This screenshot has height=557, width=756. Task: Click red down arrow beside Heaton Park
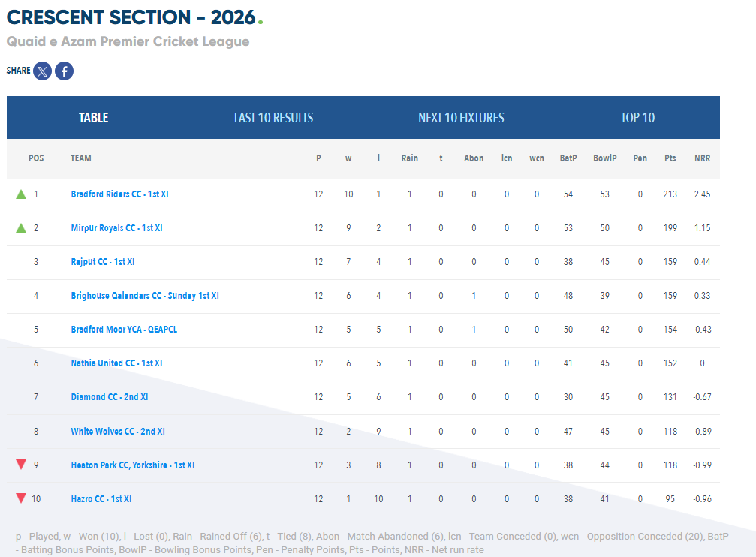click(21, 465)
